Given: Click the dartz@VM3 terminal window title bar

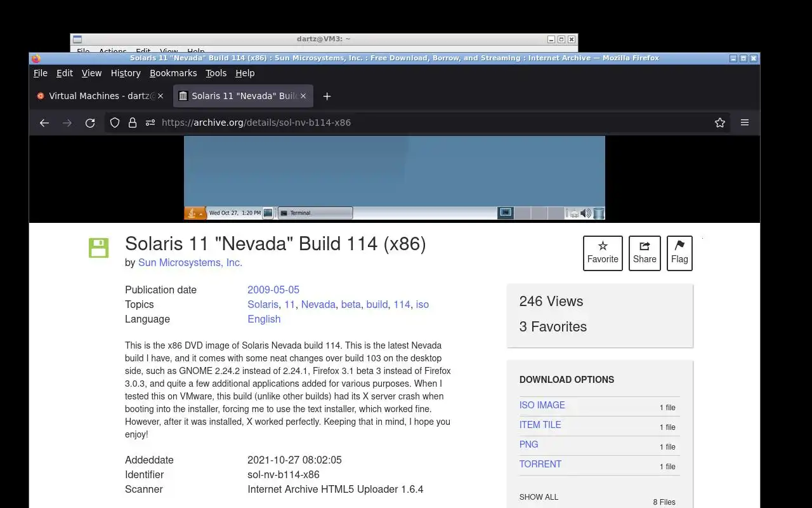Looking at the screenshot, I should click(324, 39).
